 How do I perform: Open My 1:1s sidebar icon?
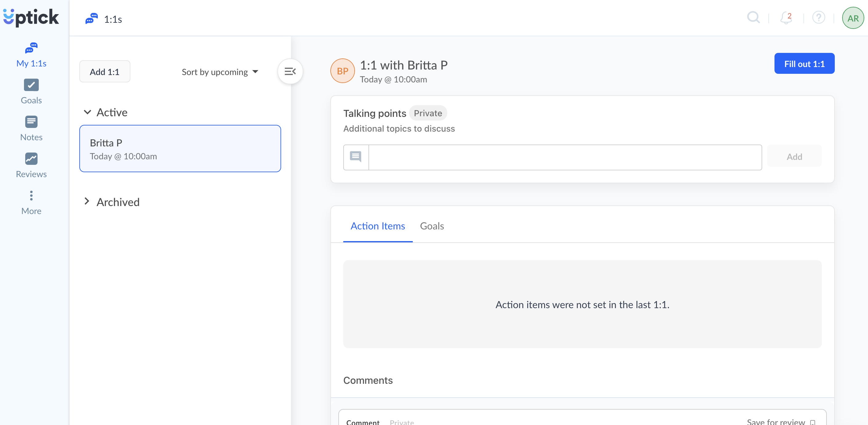point(31,49)
